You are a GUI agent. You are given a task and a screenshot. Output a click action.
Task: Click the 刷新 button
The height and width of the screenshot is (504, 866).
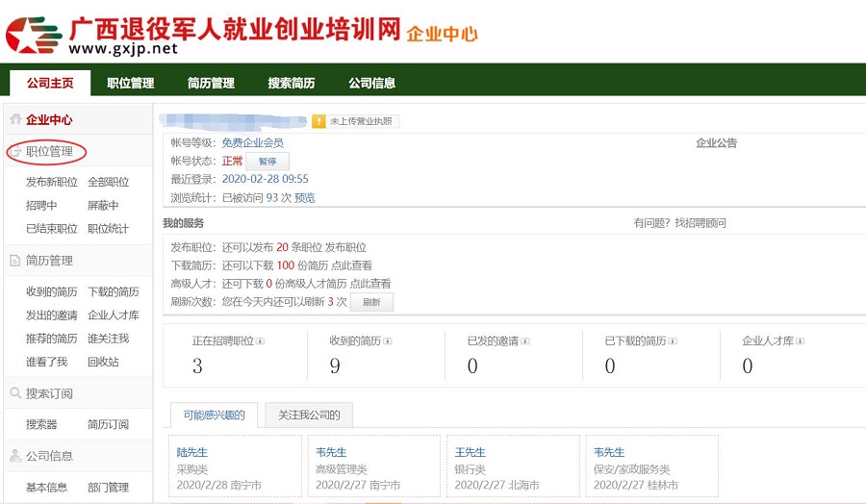pos(371,302)
